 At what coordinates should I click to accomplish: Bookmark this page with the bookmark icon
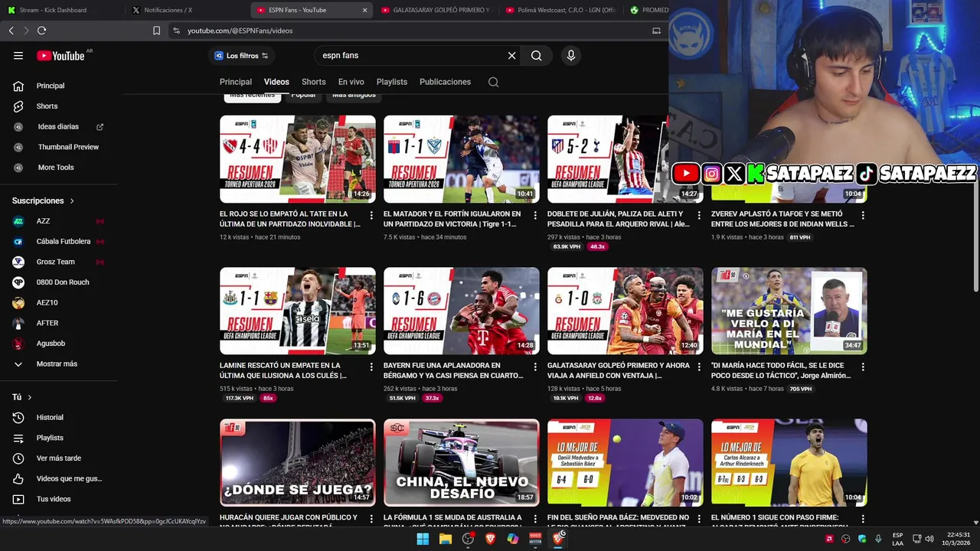click(x=156, y=31)
